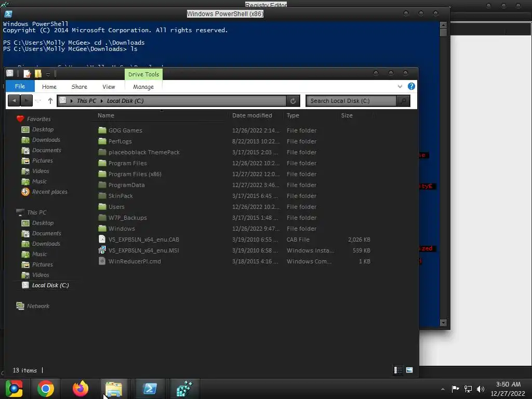Screen dimensions: 532x399
Task: Click the search magnifier button
Action: (x=403, y=101)
